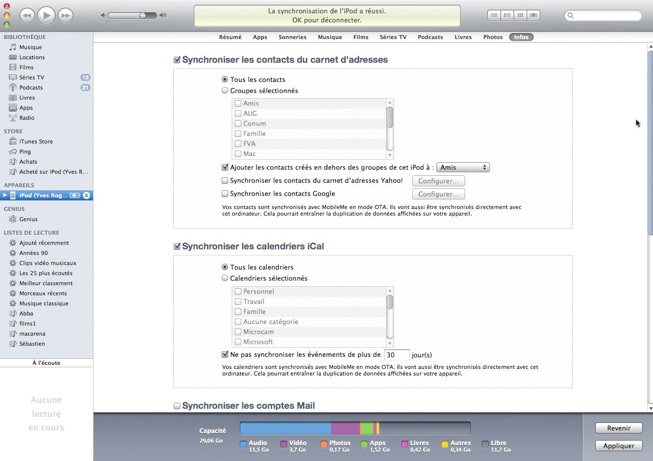653x461 pixels.
Task: Eject the iPod with eject icon
Action: 86,195
